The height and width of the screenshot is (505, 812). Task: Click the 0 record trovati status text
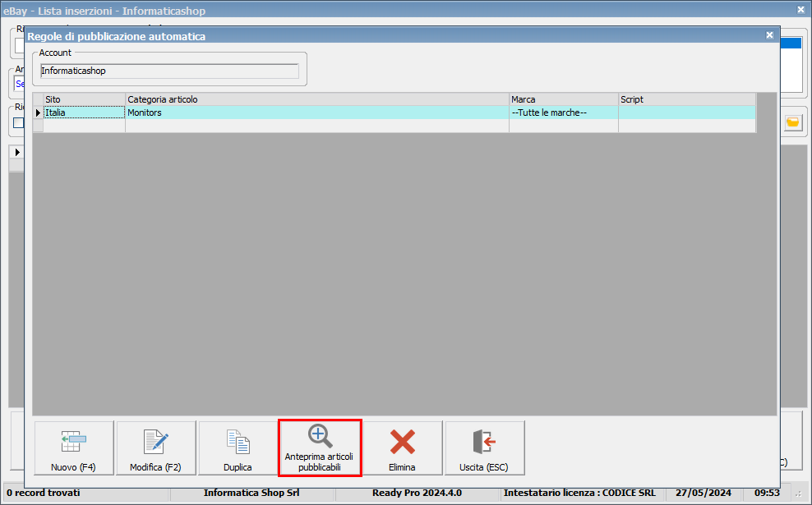tap(44, 493)
